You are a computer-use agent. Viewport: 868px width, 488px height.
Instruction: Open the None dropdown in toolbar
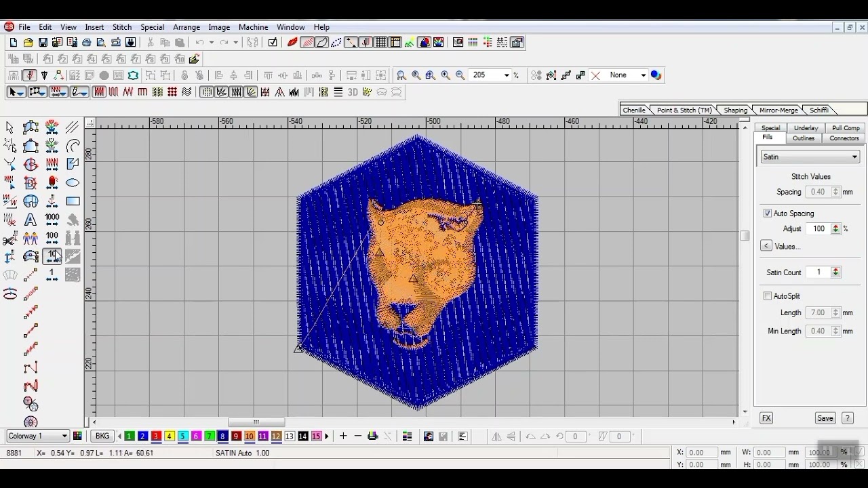click(x=644, y=75)
